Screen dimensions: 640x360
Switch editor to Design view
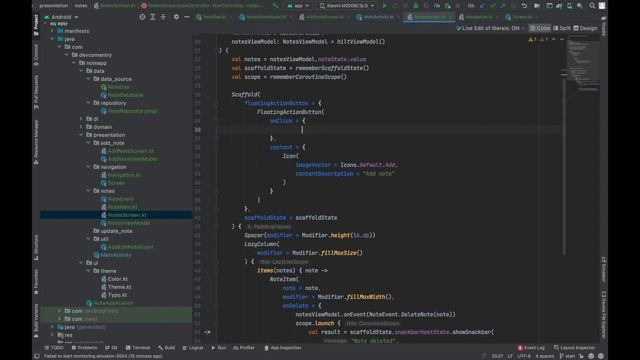coord(585,28)
